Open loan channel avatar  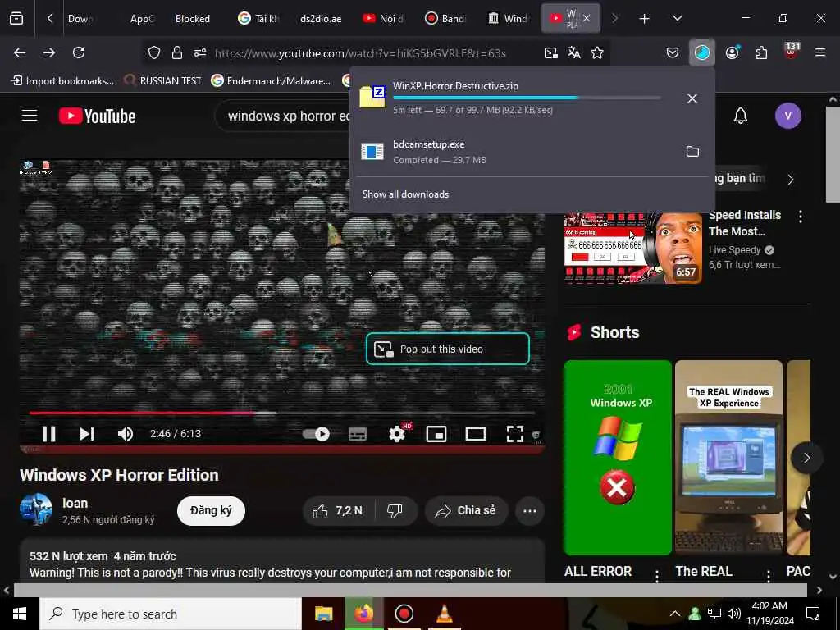(x=36, y=510)
